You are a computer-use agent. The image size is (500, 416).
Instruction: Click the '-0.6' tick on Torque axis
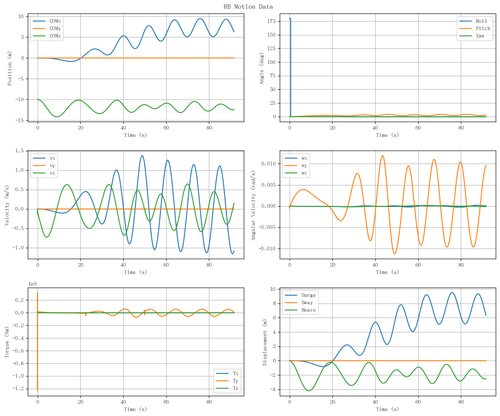pos(19,351)
